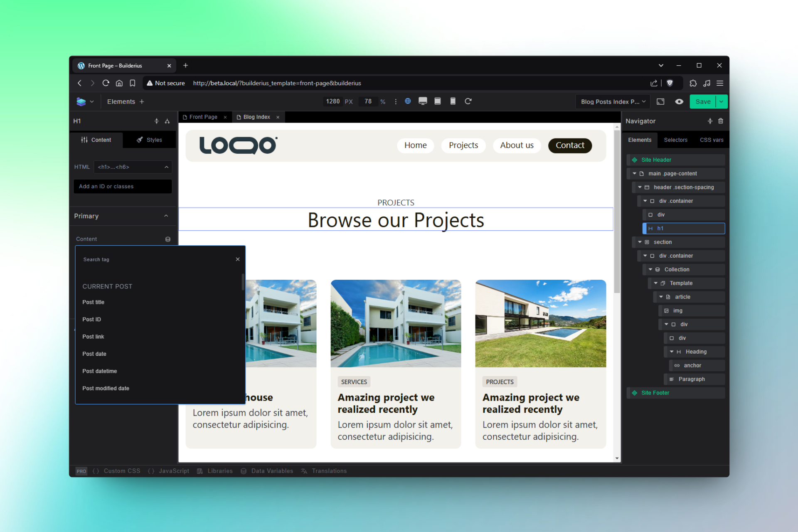Image resolution: width=798 pixels, height=532 pixels.
Task: Click the fullscreen canvas icon
Action: pos(660,101)
